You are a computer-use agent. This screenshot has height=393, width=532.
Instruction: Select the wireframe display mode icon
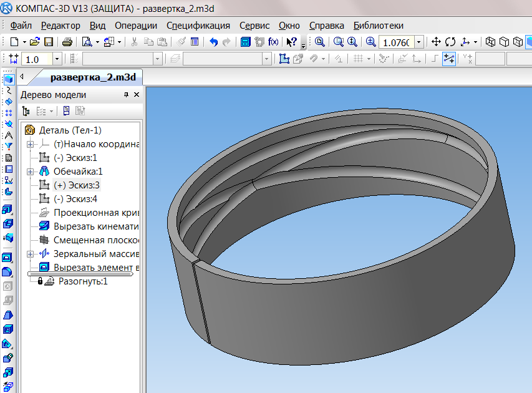[491, 42]
